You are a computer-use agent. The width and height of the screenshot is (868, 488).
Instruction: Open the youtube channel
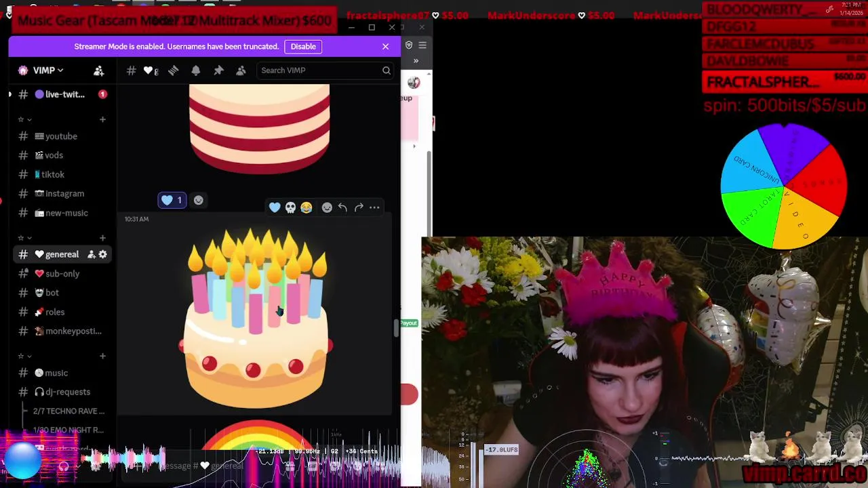61,136
